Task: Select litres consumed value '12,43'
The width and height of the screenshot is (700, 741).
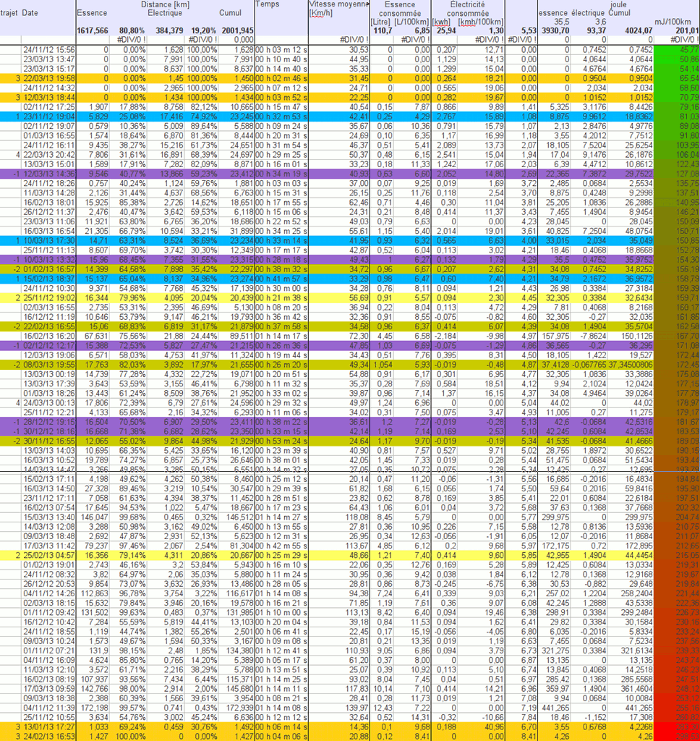Action: pos(383,708)
